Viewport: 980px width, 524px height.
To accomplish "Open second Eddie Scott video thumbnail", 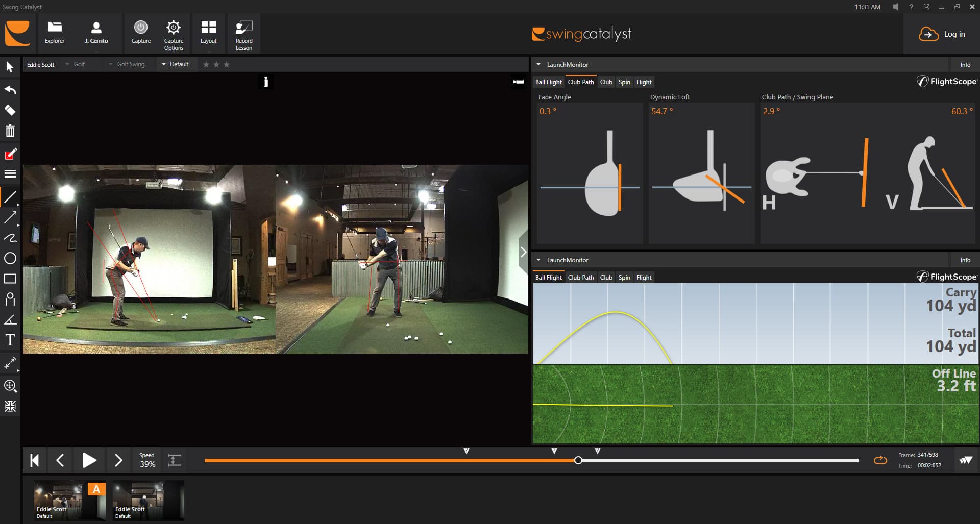I will click(x=148, y=501).
